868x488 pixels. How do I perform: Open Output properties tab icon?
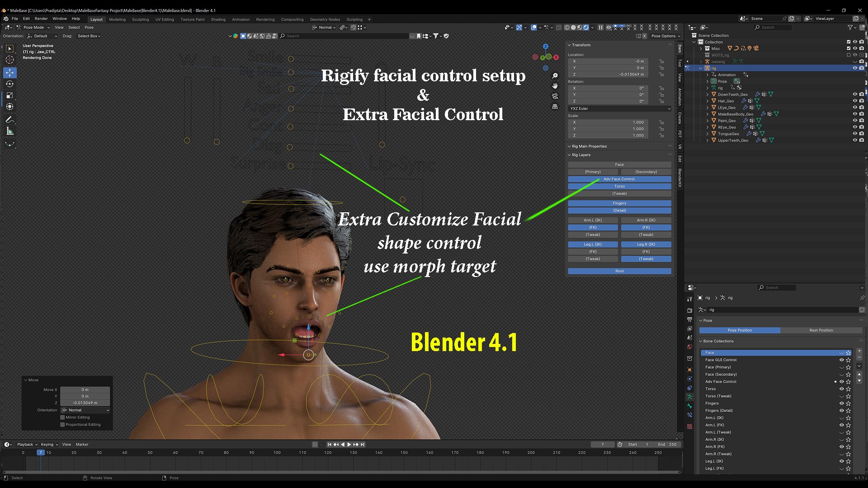tap(689, 319)
